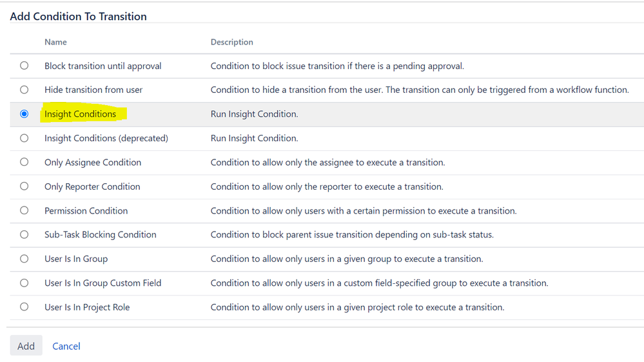Click the Name column header
644x362 pixels.
55,42
